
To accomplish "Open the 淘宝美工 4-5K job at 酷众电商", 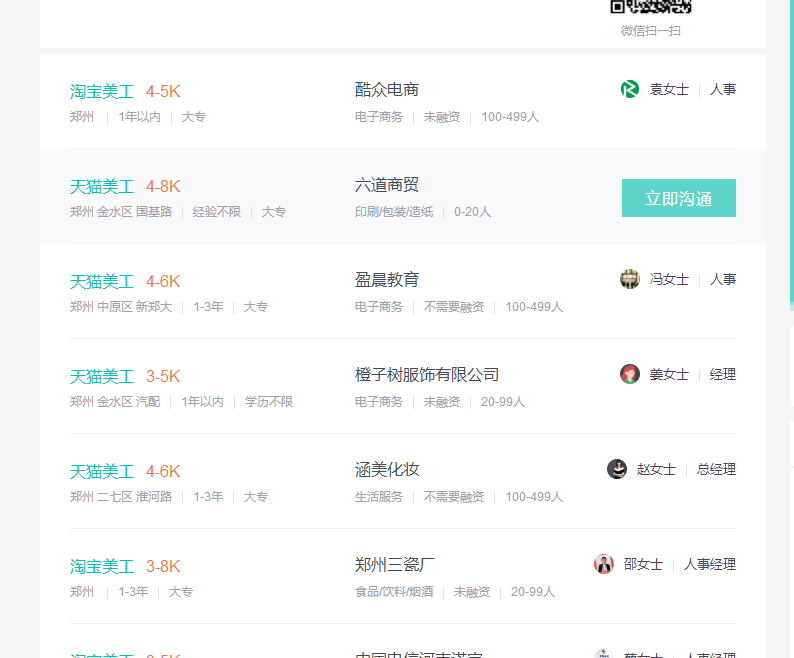I will 102,92.
